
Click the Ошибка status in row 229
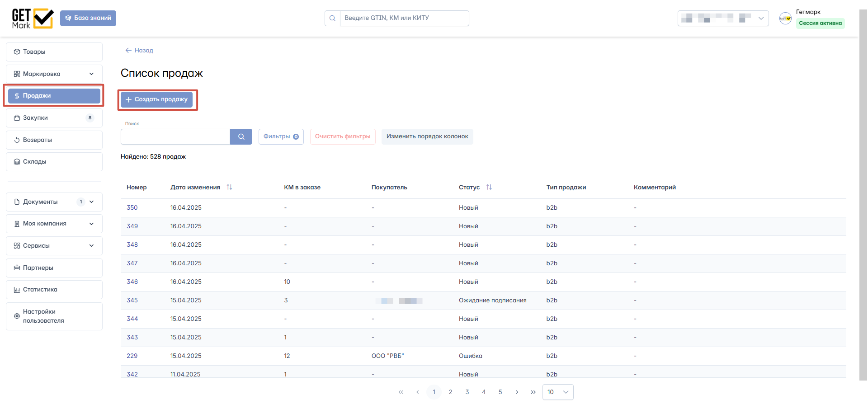(x=470, y=356)
